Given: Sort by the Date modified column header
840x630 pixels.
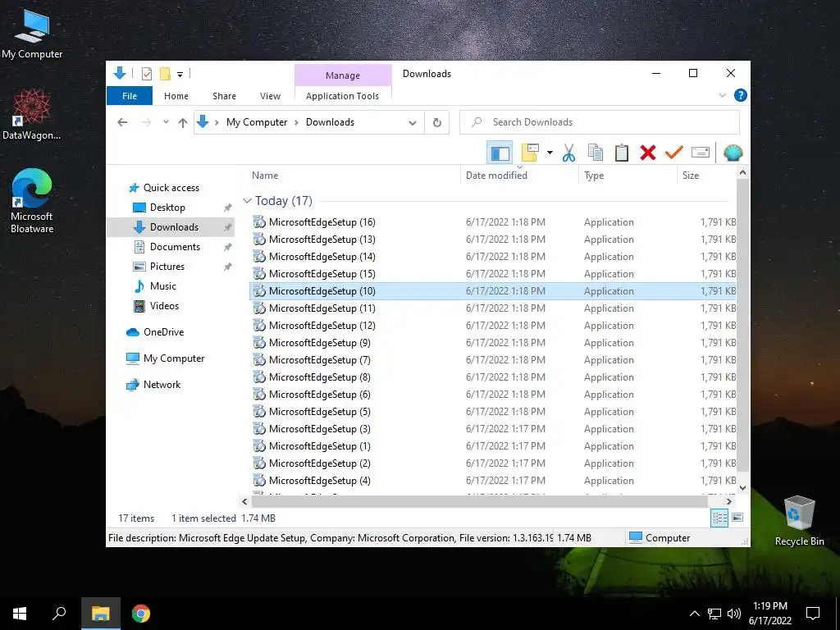Looking at the screenshot, I should click(x=519, y=176).
